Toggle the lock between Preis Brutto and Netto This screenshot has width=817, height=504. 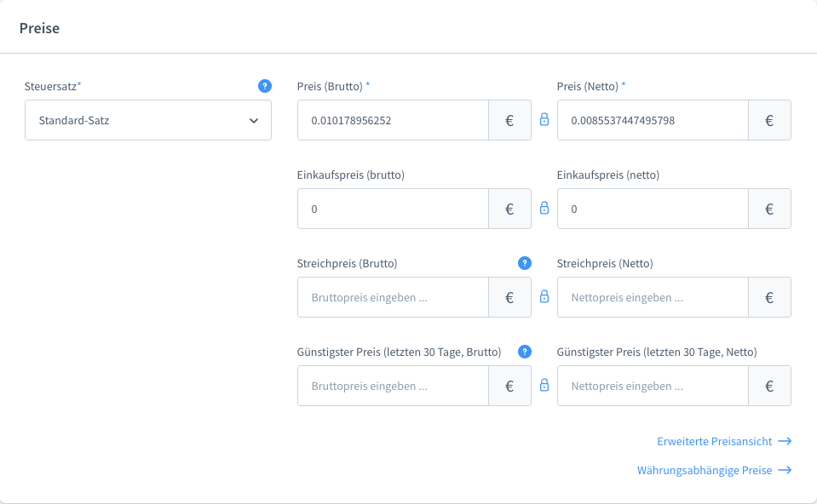(544, 120)
